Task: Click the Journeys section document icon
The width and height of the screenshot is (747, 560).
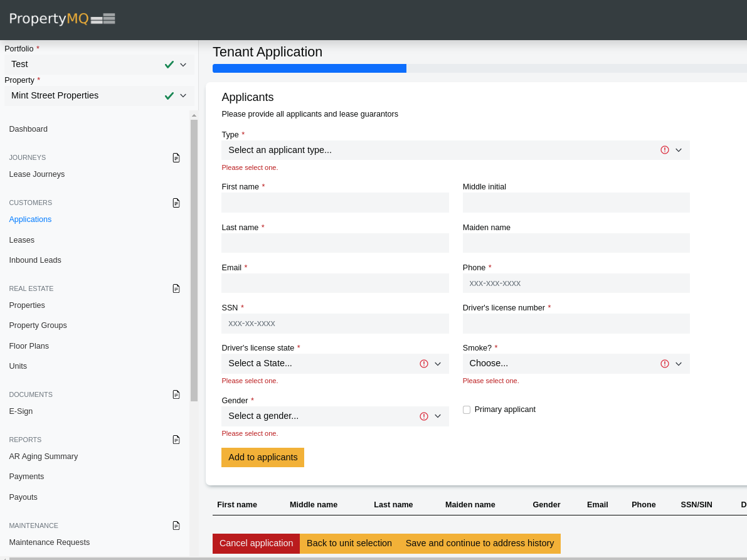Action: (176, 157)
